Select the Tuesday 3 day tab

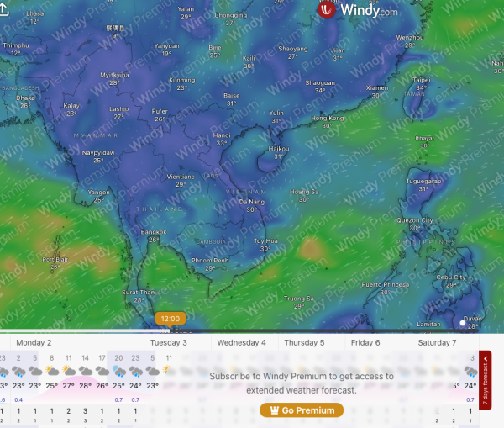pos(169,343)
